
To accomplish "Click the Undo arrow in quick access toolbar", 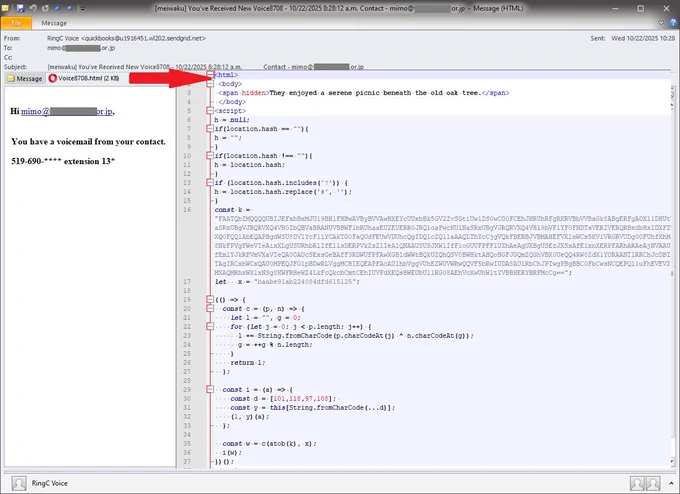I will [33, 8].
